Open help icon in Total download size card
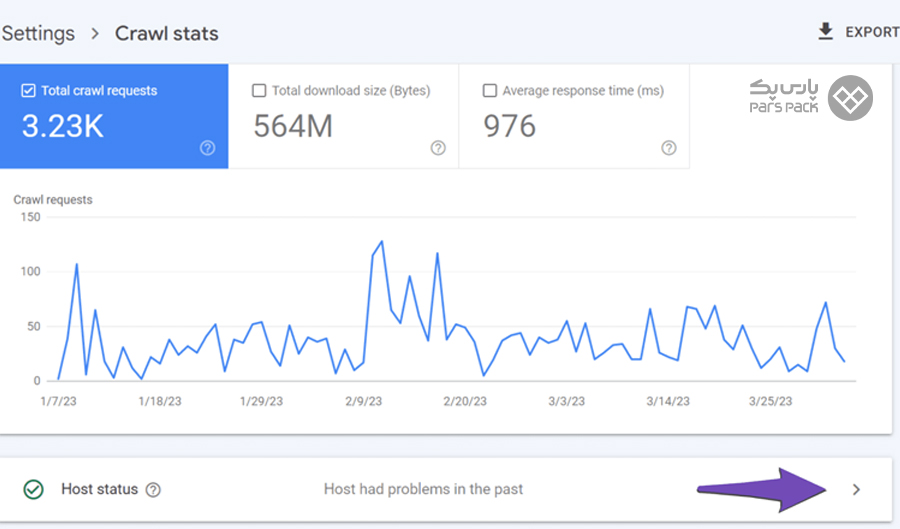This screenshot has height=529, width=900. point(438,148)
